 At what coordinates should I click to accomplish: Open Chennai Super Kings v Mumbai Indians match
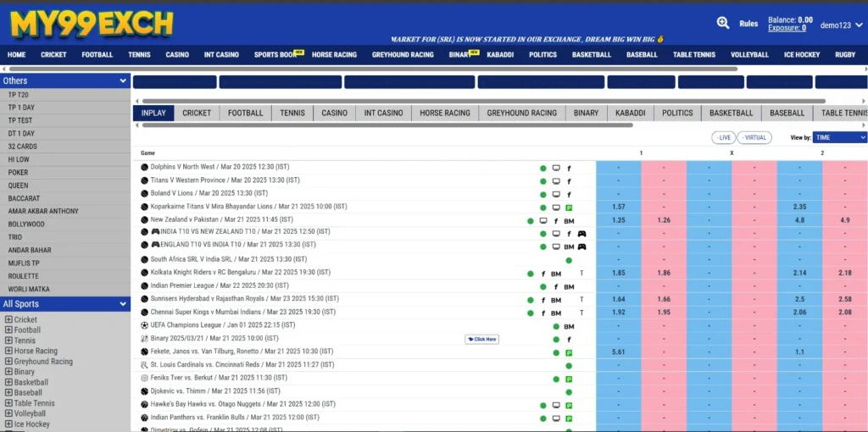coord(243,312)
